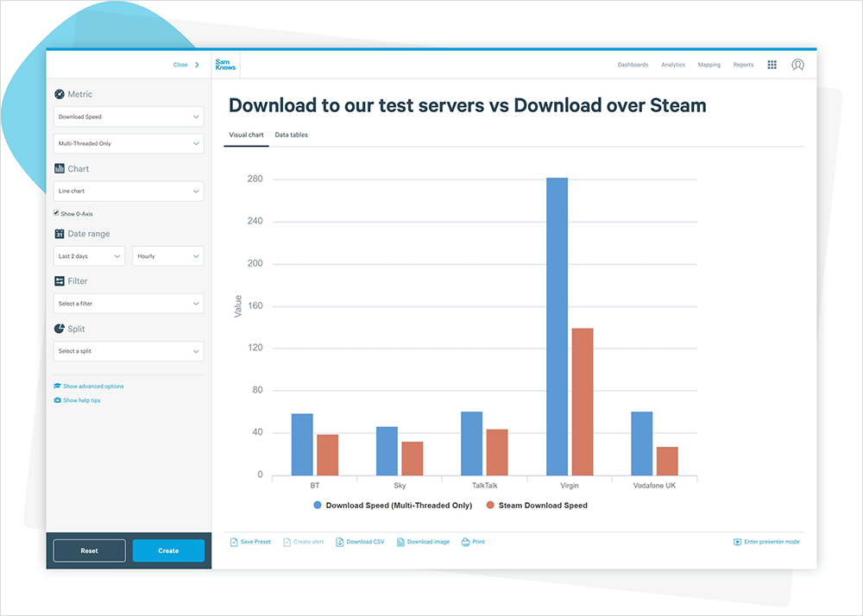Click the Print icon

point(466,542)
